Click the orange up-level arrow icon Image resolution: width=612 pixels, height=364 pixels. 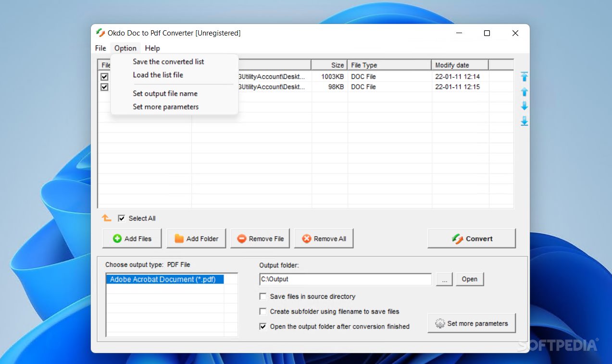click(107, 218)
